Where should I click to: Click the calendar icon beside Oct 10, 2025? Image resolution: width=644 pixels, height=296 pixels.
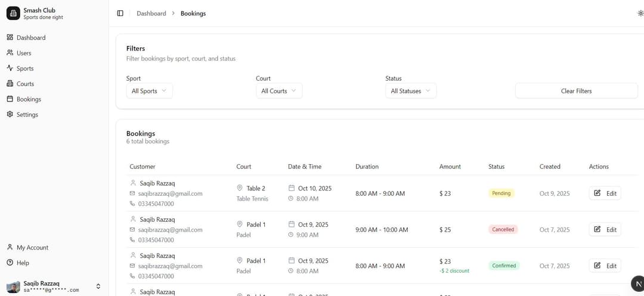pyautogui.click(x=292, y=188)
